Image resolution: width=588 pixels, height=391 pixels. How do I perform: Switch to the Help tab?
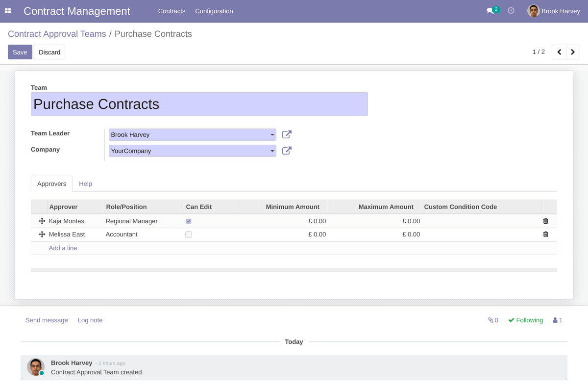point(85,183)
